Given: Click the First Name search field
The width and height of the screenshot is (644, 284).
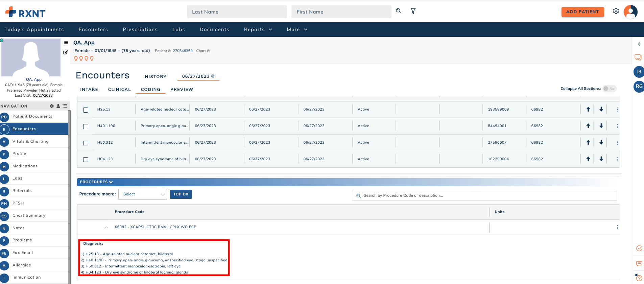Looking at the screenshot, I should tap(341, 12).
